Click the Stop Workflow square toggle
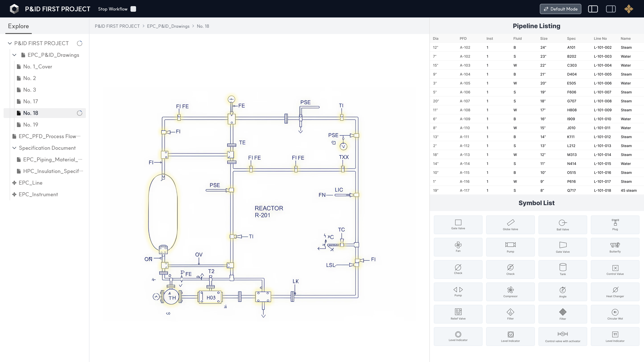Screen dimensions: 644x362 point(133,9)
